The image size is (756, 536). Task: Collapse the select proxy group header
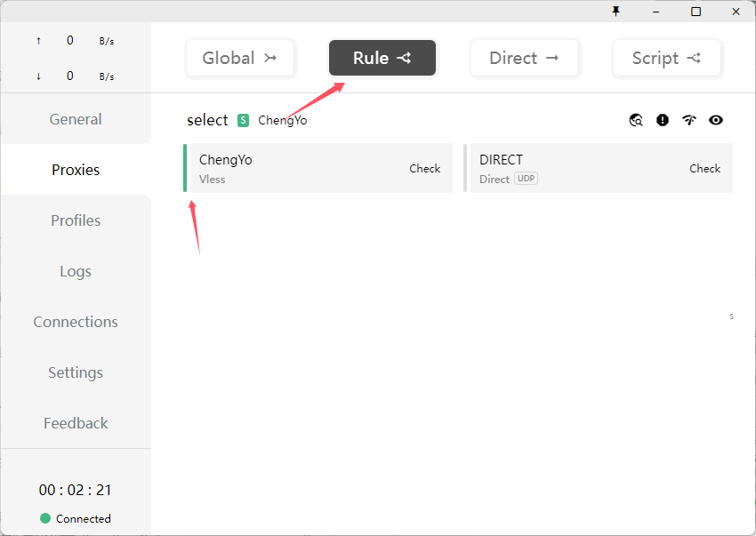[x=207, y=120]
